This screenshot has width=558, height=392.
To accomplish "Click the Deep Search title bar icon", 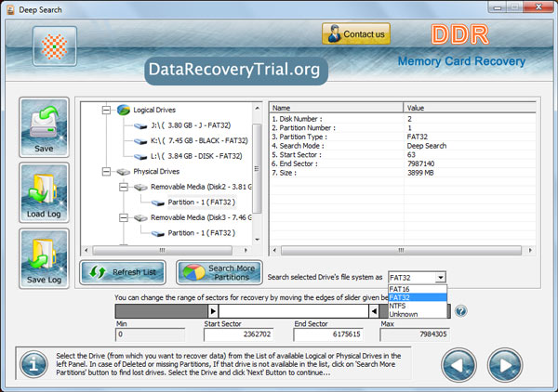I will tap(10, 9).
